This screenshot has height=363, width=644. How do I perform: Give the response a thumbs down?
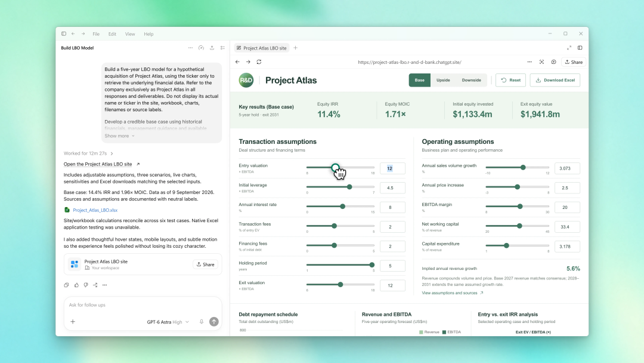click(x=86, y=285)
